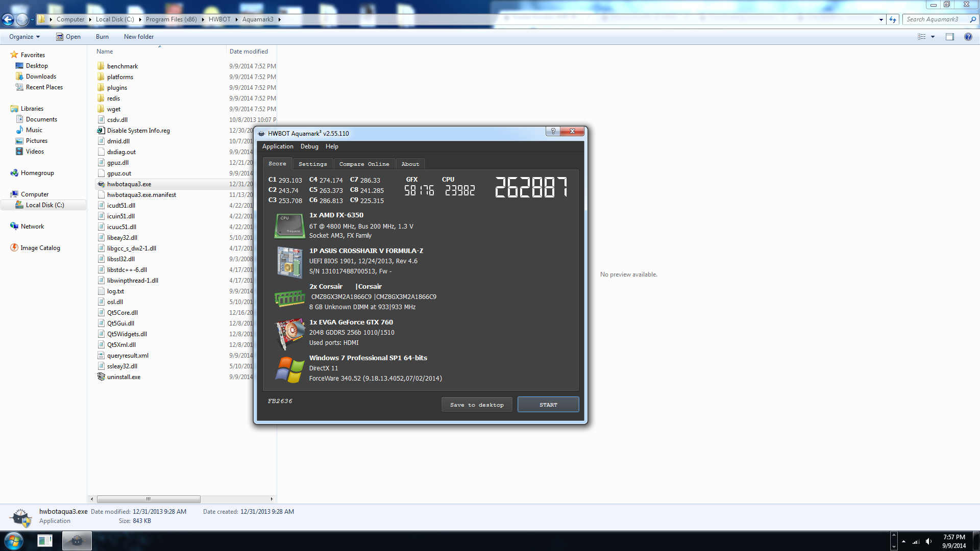
Task: Click Program Files (x86) breadcrumb
Action: pyautogui.click(x=171, y=19)
